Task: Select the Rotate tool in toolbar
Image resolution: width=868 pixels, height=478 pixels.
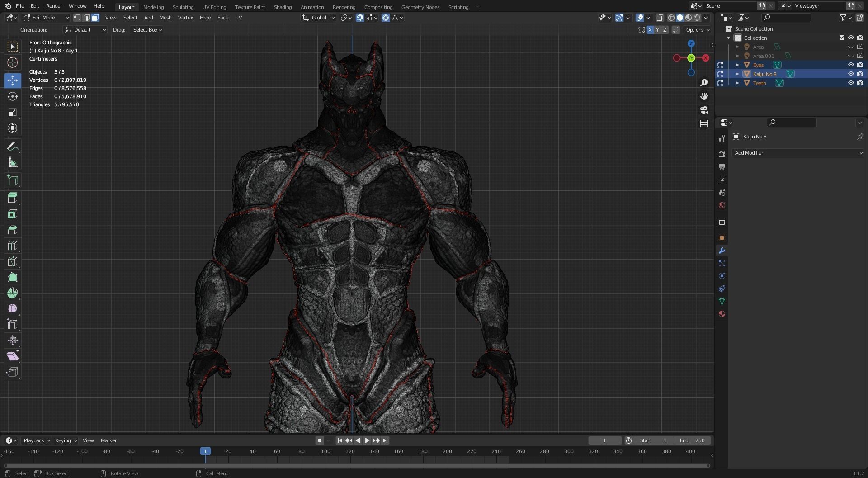Action: coord(13,96)
